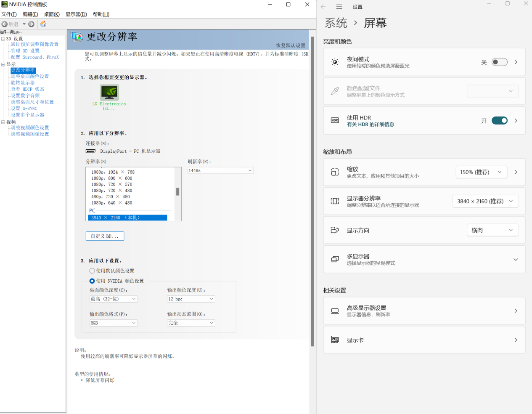Click the 夜间模式 sun icon

(335, 62)
